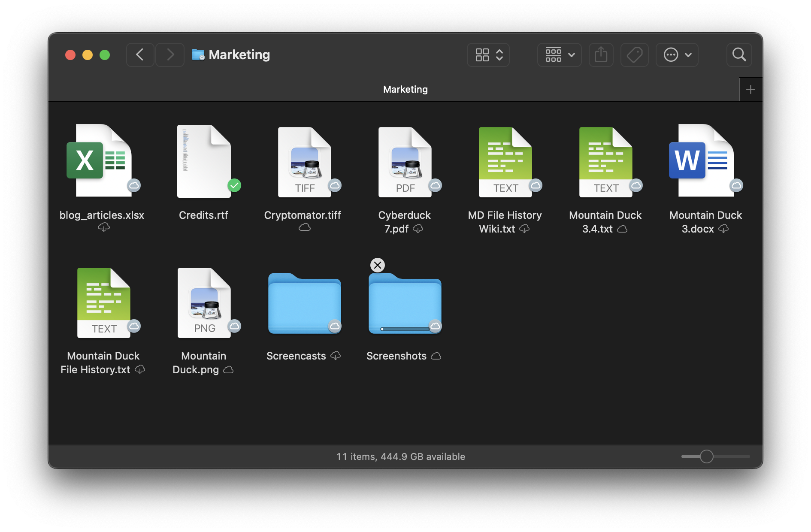Click download icon beside Wiki.txt name
Viewport: 811px width, 532px height.
pos(524,229)
